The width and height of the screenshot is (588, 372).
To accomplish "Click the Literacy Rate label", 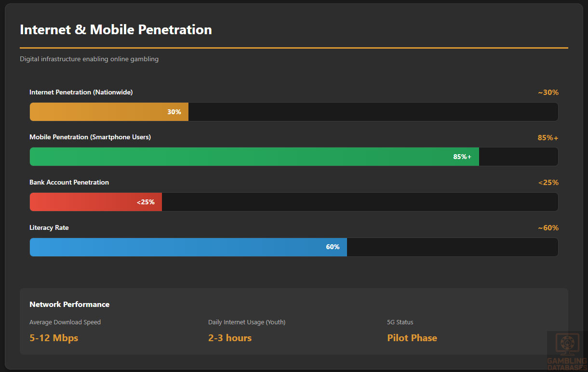I will pyautogui.click(x=49, y=227).
